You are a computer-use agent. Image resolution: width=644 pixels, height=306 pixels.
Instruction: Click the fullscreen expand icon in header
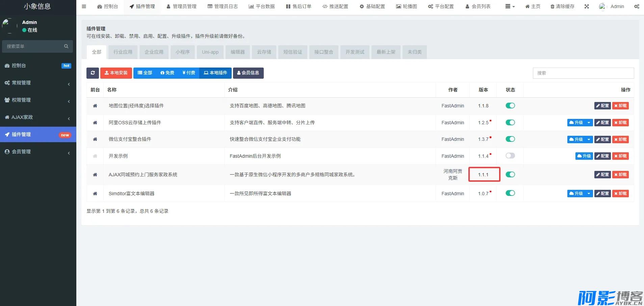[587, 6]
